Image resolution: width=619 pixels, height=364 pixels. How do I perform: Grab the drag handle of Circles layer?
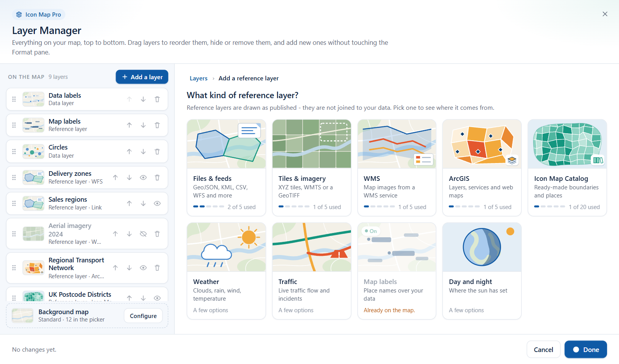[14, 151]
